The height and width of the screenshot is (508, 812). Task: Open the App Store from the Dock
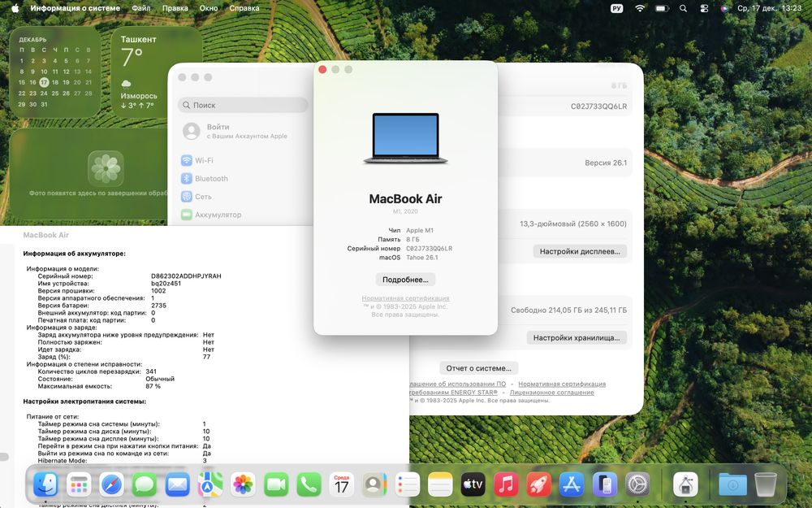(x=572, y=485)
